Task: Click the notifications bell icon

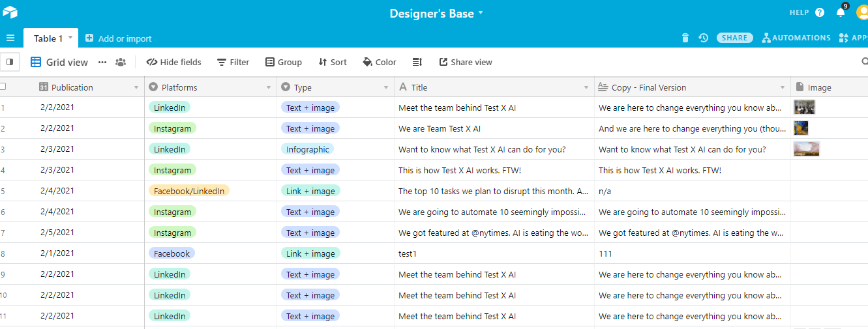Action: 841,13
